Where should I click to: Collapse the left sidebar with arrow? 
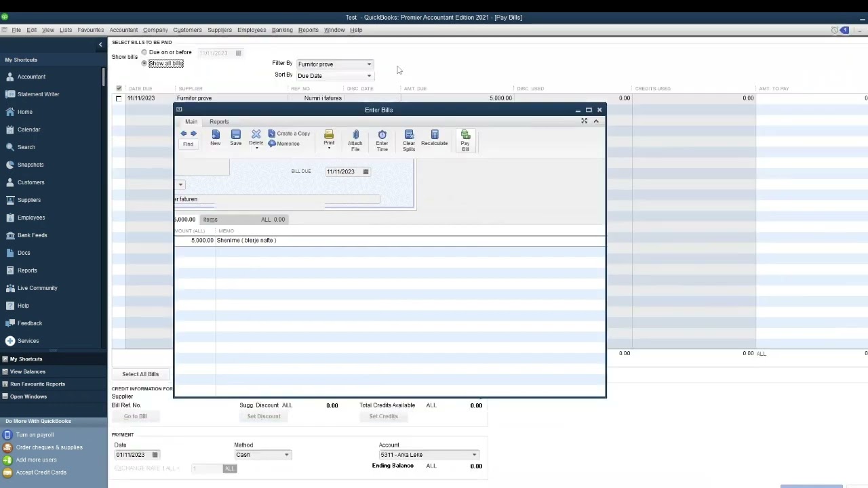pos(100,45)
